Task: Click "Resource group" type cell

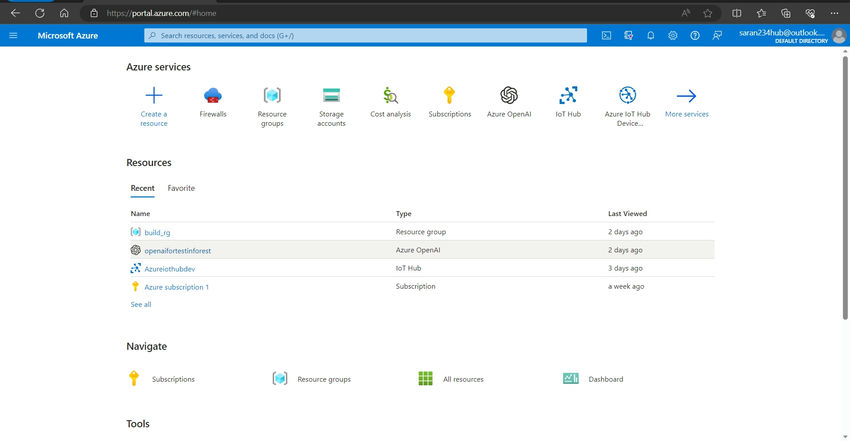Action: point(421,232)
